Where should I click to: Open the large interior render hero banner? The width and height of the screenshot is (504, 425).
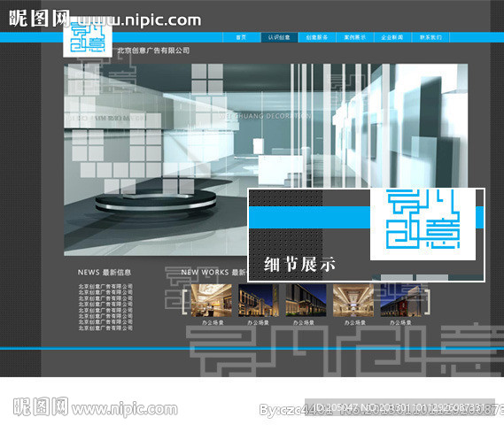[x=266, y=159]
